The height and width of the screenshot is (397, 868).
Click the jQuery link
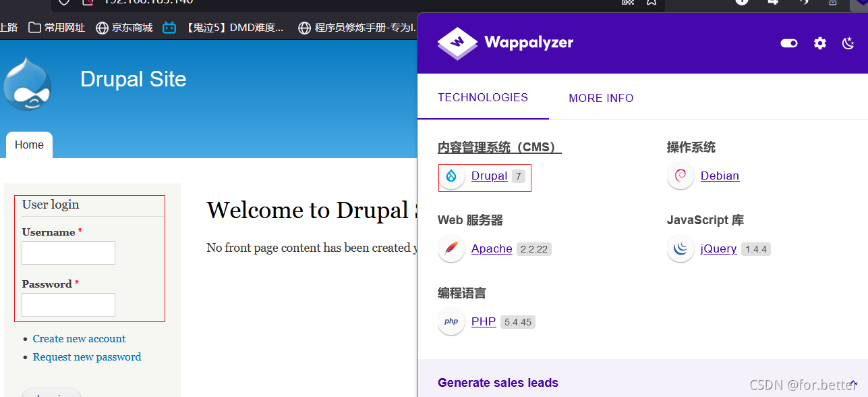(x=718, y=248)
